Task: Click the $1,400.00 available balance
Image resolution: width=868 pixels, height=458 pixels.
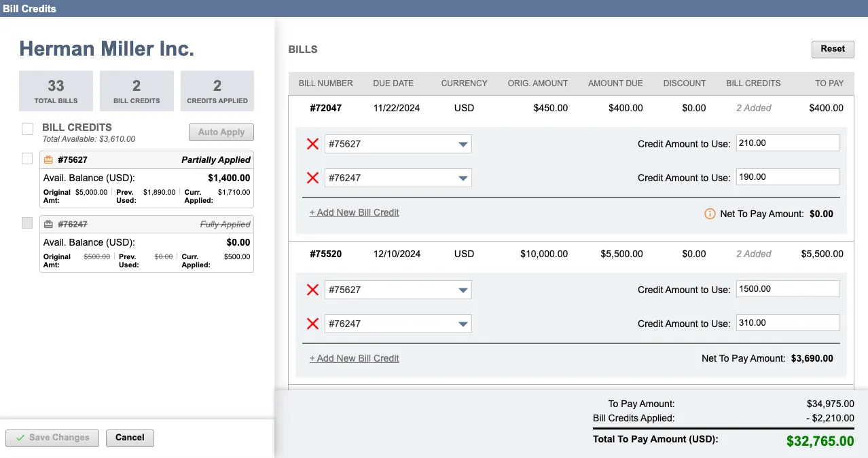Action: coord(229,178)
